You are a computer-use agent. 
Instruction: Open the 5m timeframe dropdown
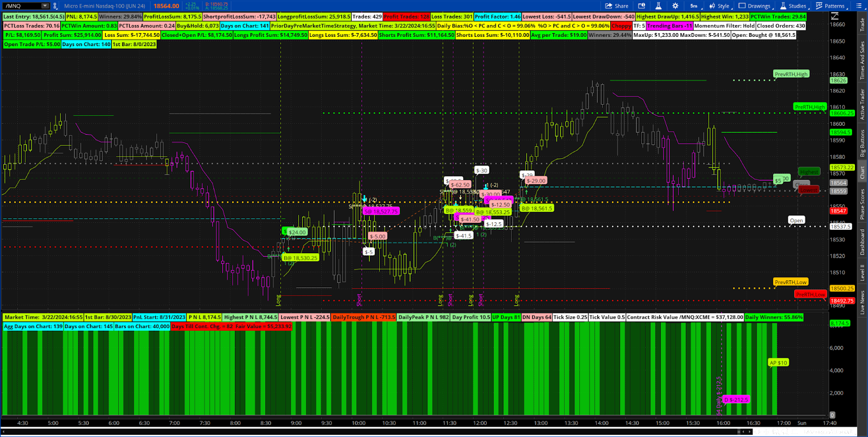694,6
